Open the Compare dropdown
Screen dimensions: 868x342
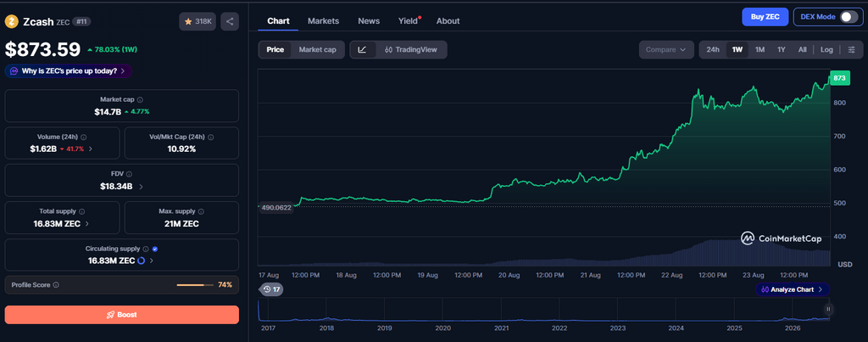[666, 49]
